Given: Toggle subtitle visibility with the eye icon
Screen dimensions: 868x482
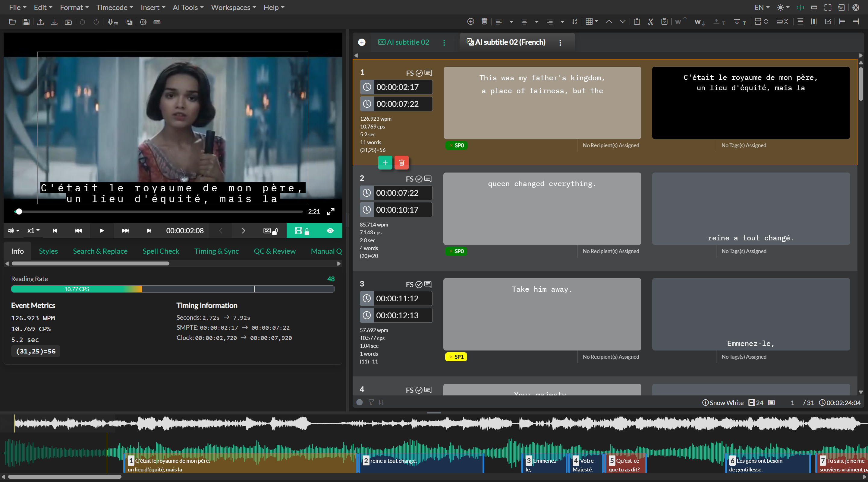Looking at the screenshot, I should coord(330,231).
